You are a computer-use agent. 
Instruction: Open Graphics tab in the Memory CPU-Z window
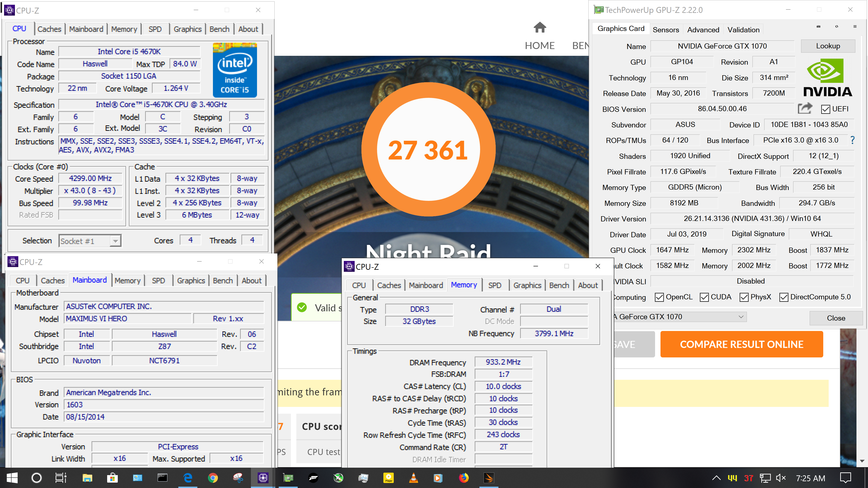527,285
